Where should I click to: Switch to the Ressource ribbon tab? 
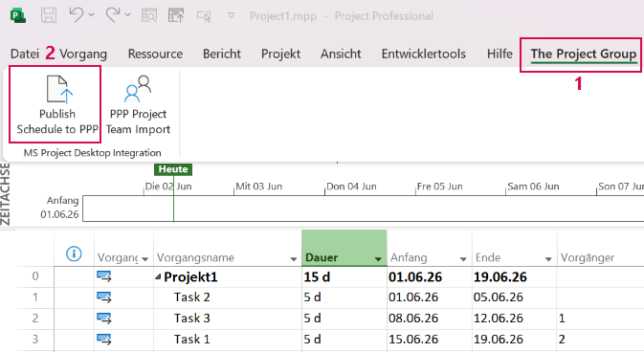155,54
